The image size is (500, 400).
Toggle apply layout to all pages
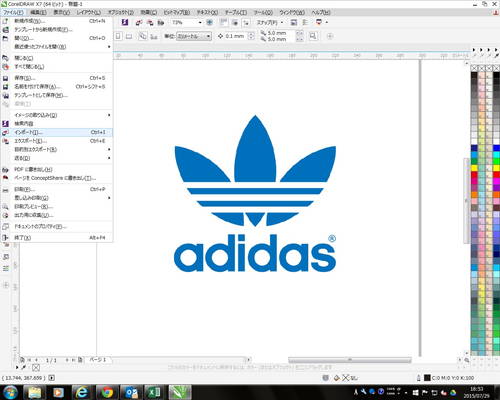[x=143, y=36]
